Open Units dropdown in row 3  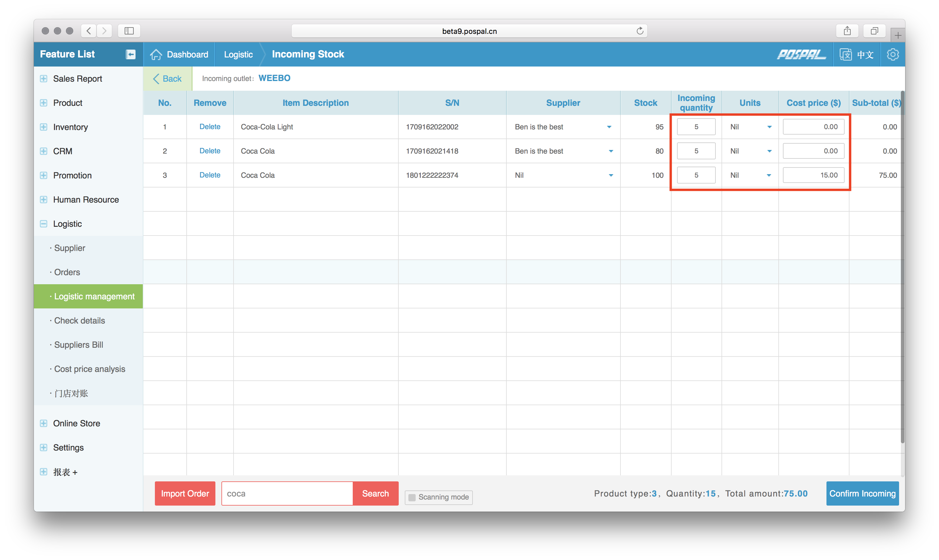769,175
